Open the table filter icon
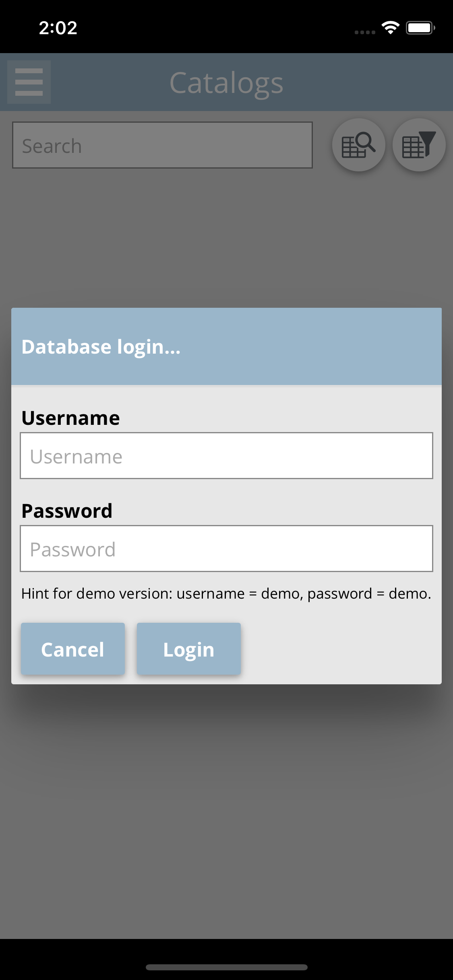453x980 pixels. point(419,145)
